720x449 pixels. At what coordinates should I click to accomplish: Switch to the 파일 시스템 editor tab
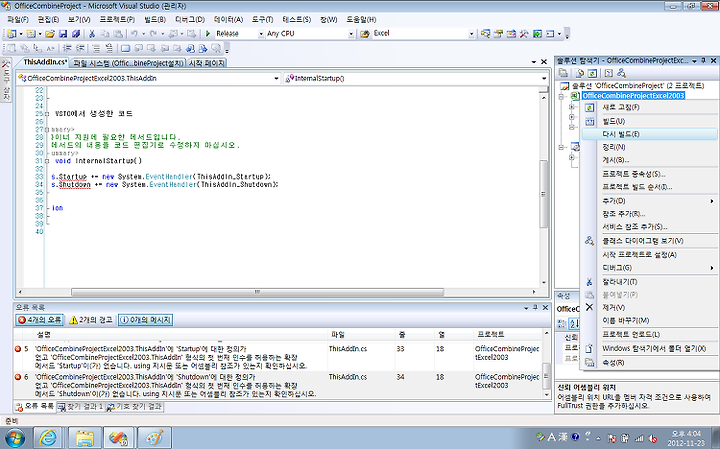coord(128,63)
